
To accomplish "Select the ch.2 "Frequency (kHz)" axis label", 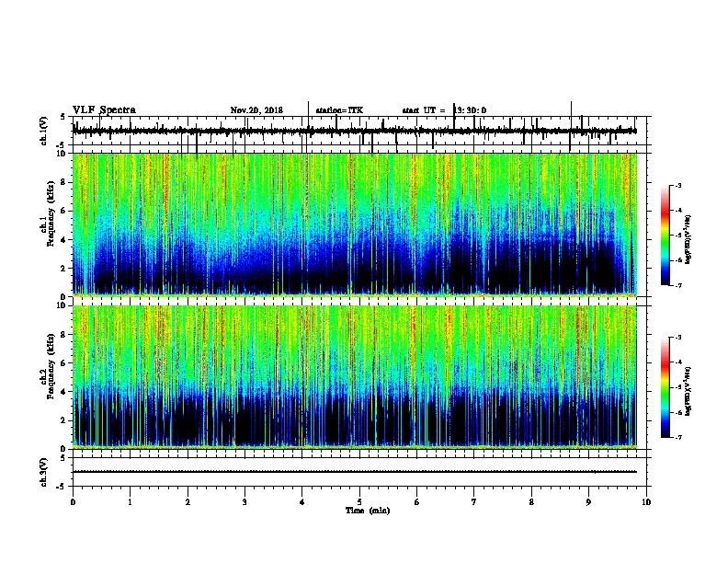I will click(x=51, y=366).
